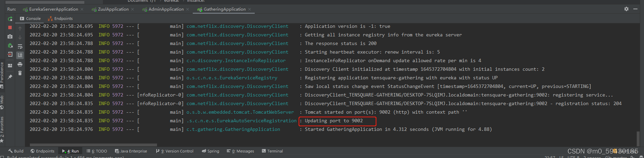Hide the Run panel with minimize dash

click(x=635, y=9)
